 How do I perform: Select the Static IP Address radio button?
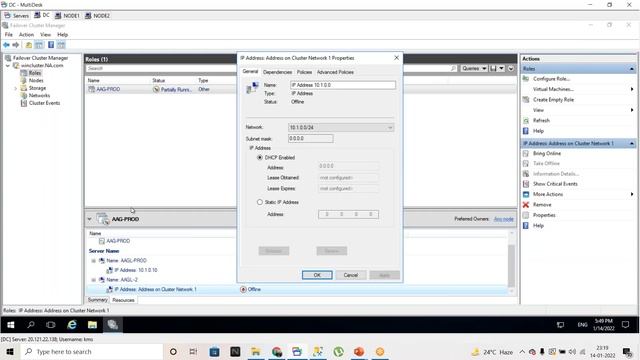pyautogui.click(x=260, y=202)
